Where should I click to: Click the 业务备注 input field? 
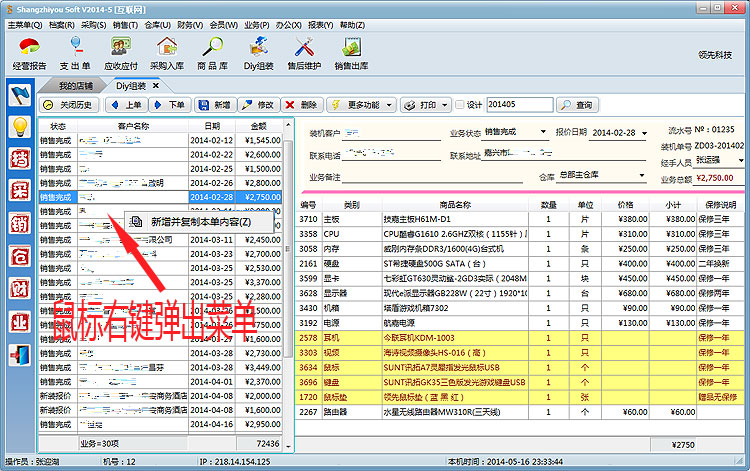[432, 177]
